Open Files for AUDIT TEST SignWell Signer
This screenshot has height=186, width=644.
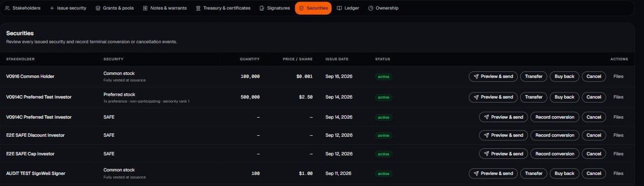(x=618, y=173)
